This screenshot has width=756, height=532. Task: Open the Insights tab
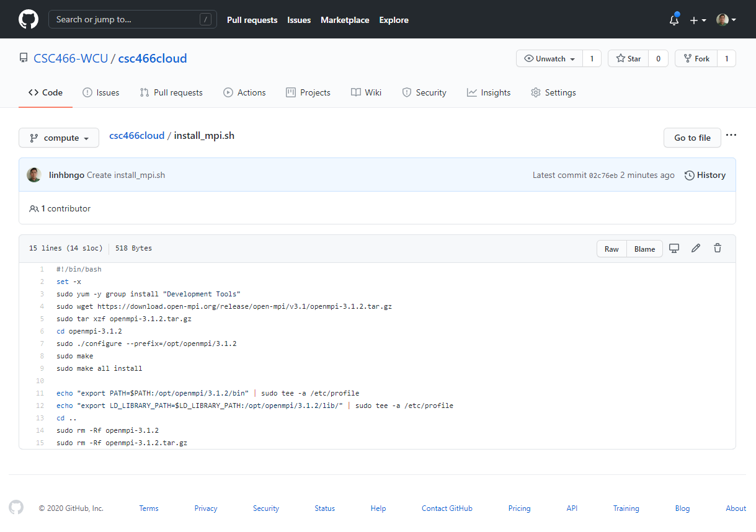(x=489, y=92)
